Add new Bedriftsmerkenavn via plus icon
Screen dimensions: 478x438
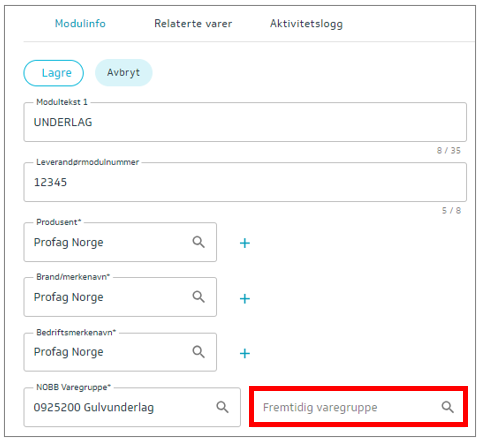tap(245, 353)
